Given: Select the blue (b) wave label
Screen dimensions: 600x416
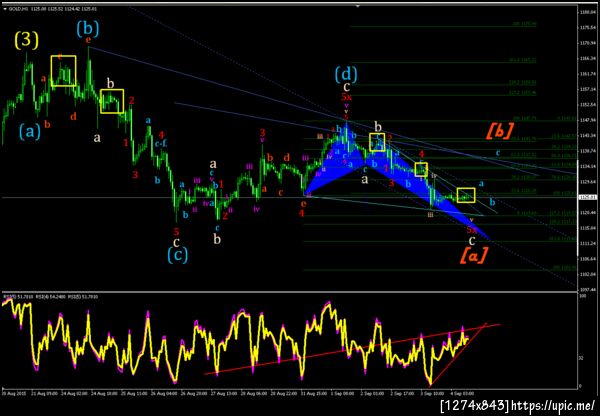Looking at the screenshot, I should point(88,28).
